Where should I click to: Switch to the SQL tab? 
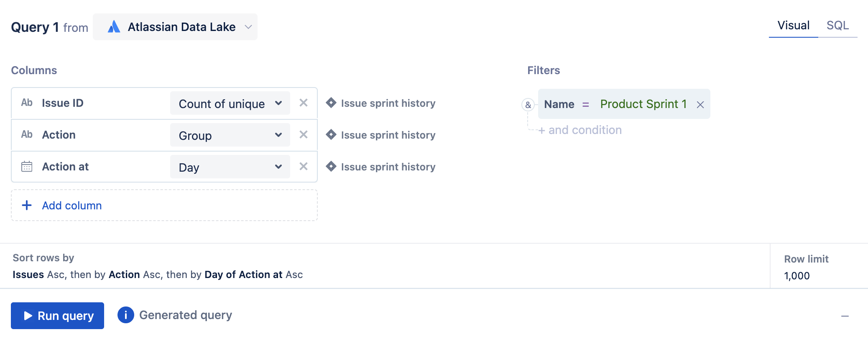tap(837, 26)
